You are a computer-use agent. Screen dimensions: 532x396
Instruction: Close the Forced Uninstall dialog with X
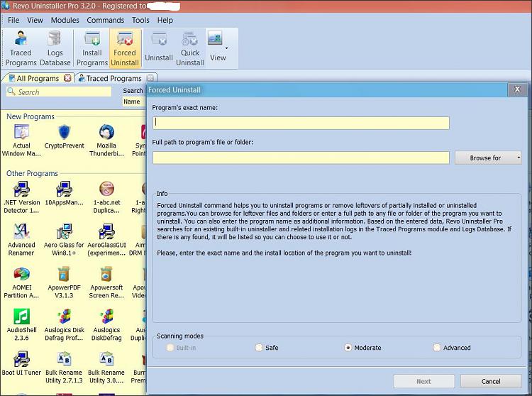pos(517,89)
